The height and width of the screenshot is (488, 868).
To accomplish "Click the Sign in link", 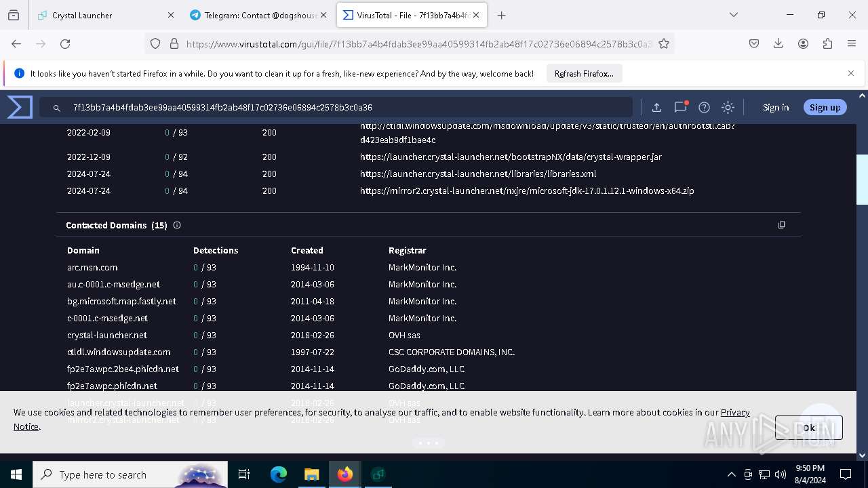I will [x=776, y=107].
